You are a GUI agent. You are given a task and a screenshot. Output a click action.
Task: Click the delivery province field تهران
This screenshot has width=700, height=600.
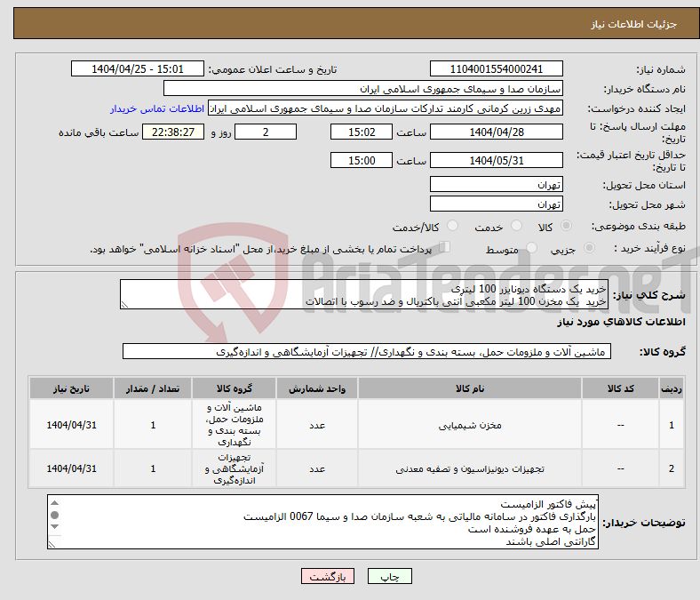(496, 184)
